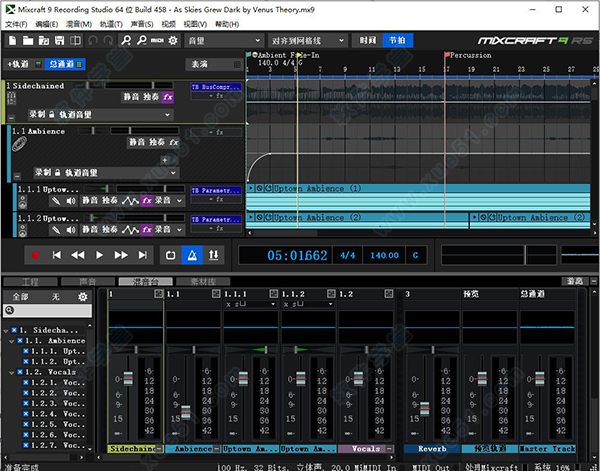Image resolution: width=600 pixels, height=471 pixels.
Task: Open a project using the folder icon
Action: pyautogui.click(x=28, y=40)
